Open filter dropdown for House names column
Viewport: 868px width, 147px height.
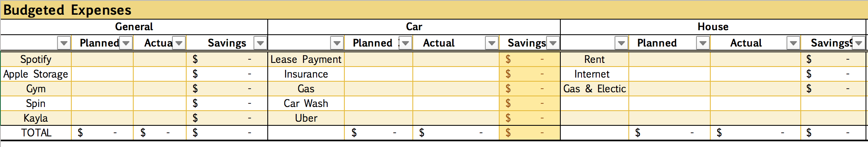[621, 43]
